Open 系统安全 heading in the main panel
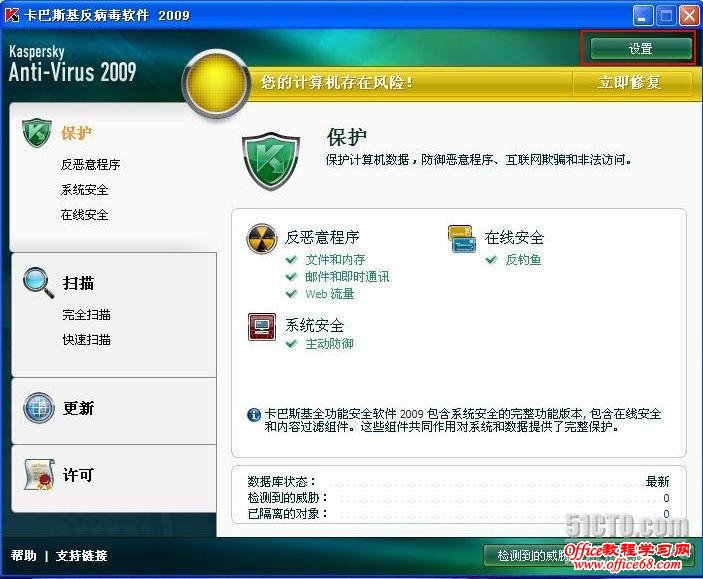Image resolution: width=703 pixels, height=579 pixels. click(x=315, y=326)
